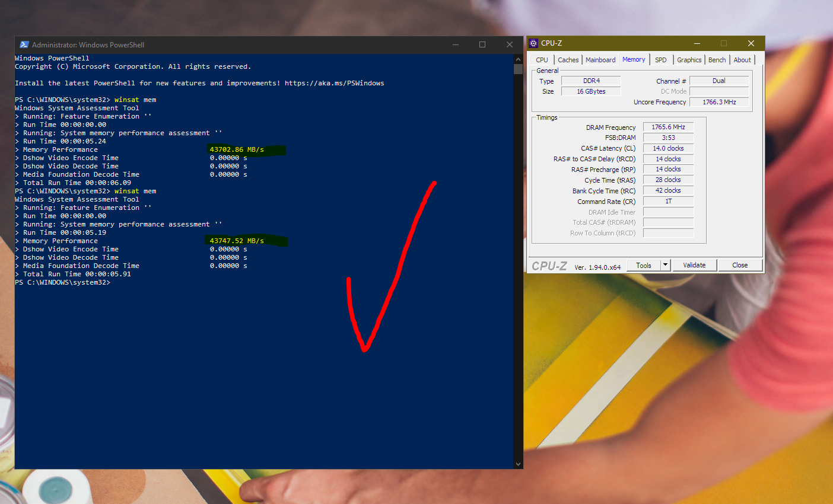Image resolution: width=833 pixels, height=504 pixels.
Task: Click the Close button in CPU-Z
Action: (x=740, y=266)
